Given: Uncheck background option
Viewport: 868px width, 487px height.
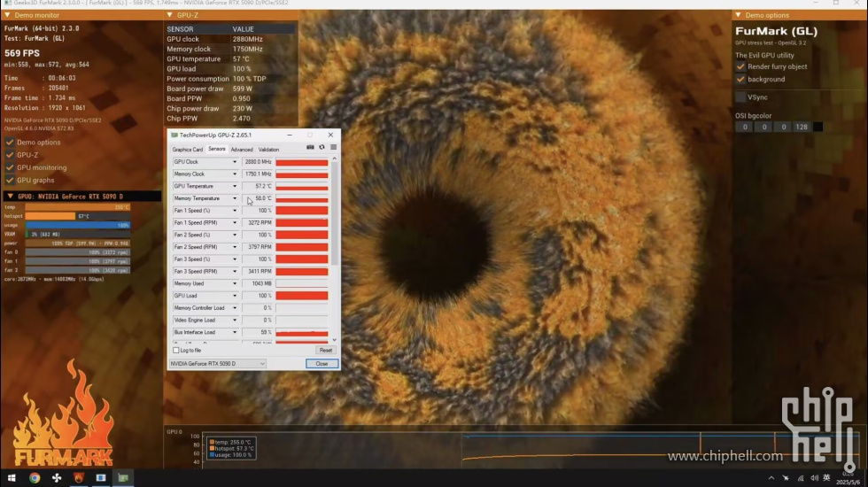Looking at the screenshot, I should (740, 79).
